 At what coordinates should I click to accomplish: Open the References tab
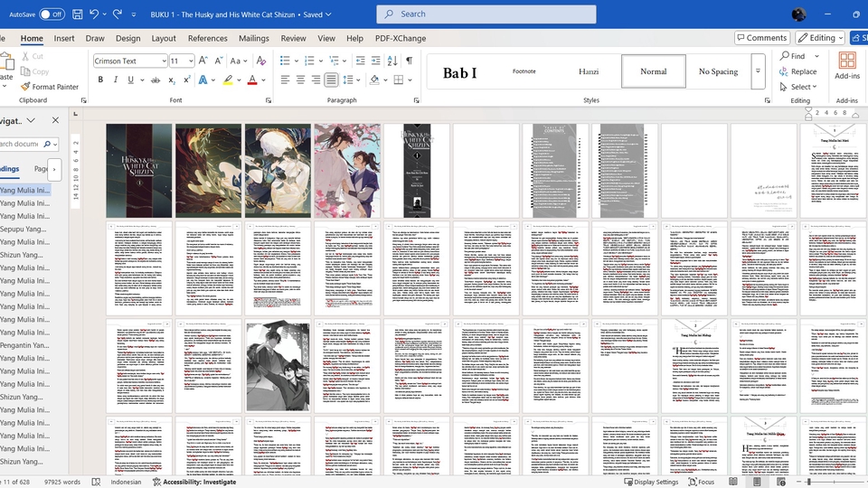click(208, 38)
